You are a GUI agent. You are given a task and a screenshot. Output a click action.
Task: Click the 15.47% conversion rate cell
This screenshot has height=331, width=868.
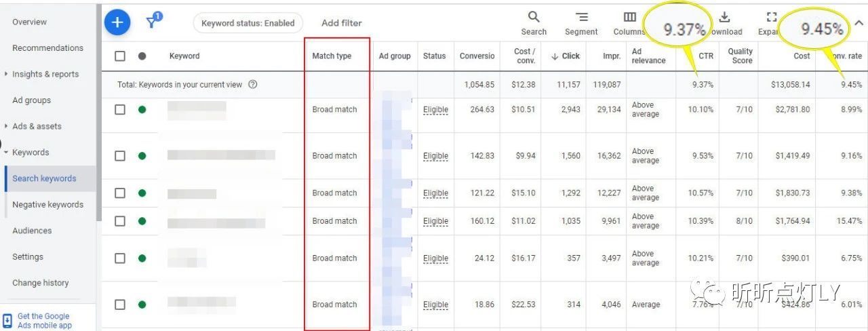coord(849,221)
